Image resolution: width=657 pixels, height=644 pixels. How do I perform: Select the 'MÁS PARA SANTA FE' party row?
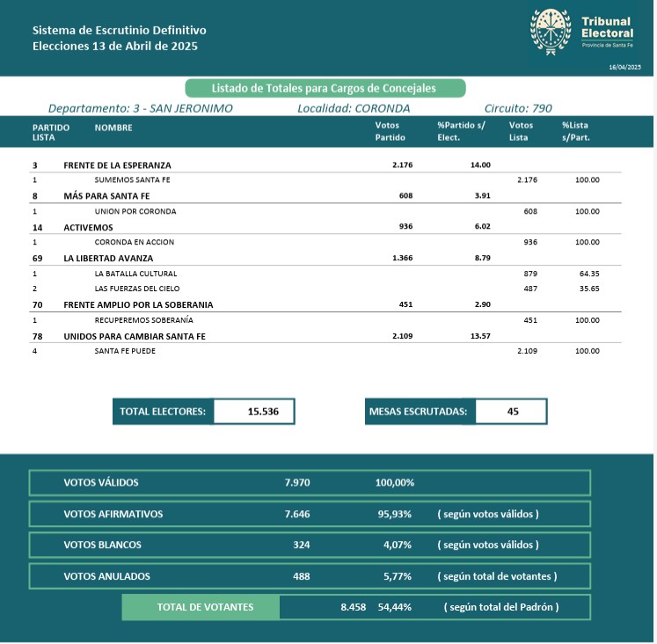coord(325,195)
